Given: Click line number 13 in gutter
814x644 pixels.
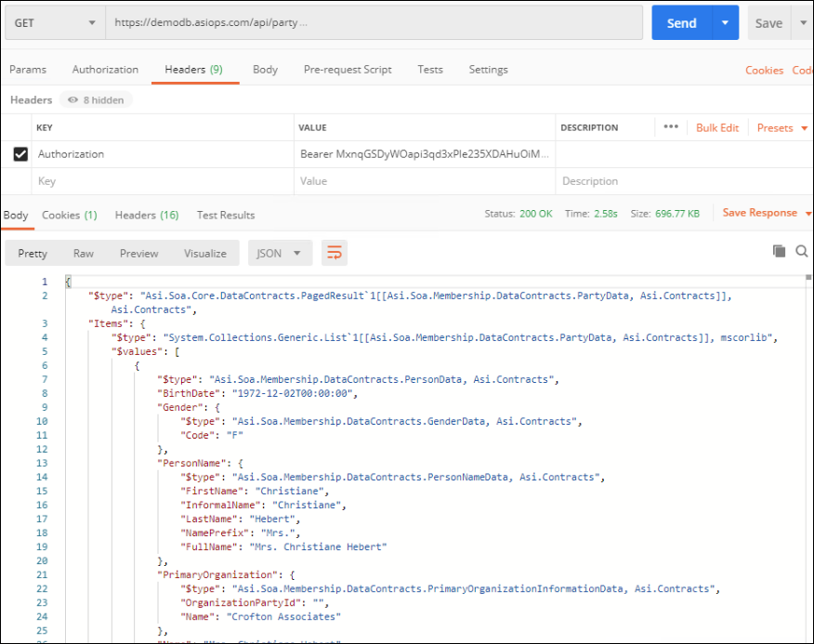Looking at the screenshot, I should [x=42, y=464].
